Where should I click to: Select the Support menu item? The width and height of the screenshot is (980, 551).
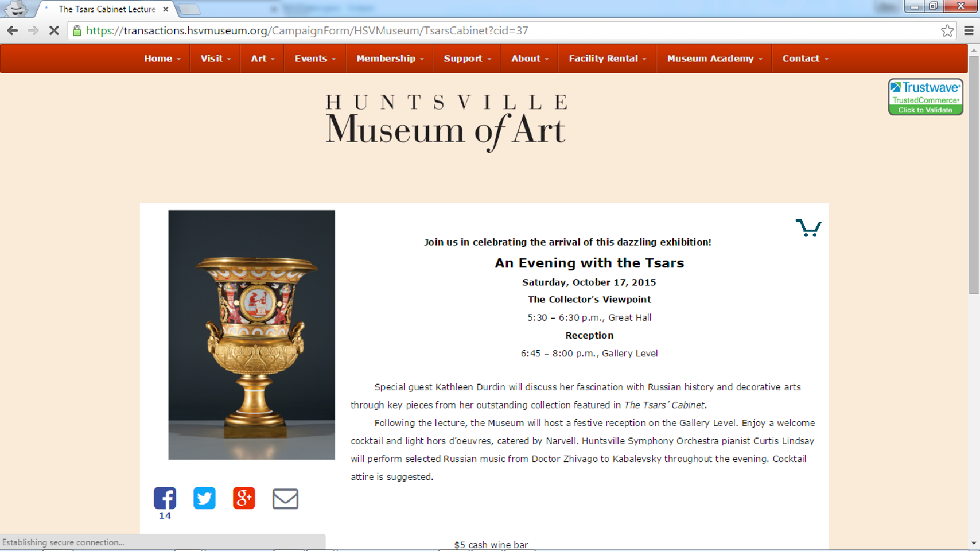(467, 59)
